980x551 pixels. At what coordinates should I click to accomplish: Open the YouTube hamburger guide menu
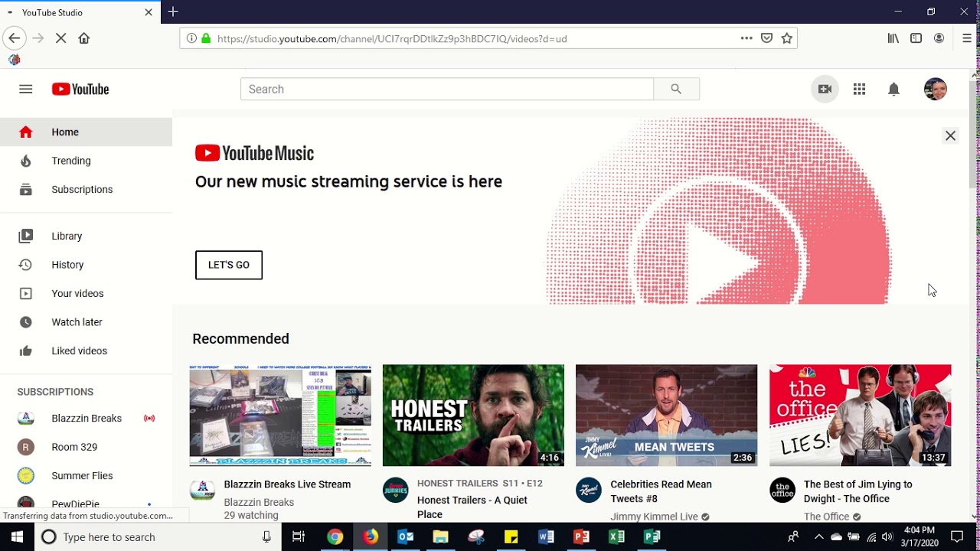coord(26,89)
